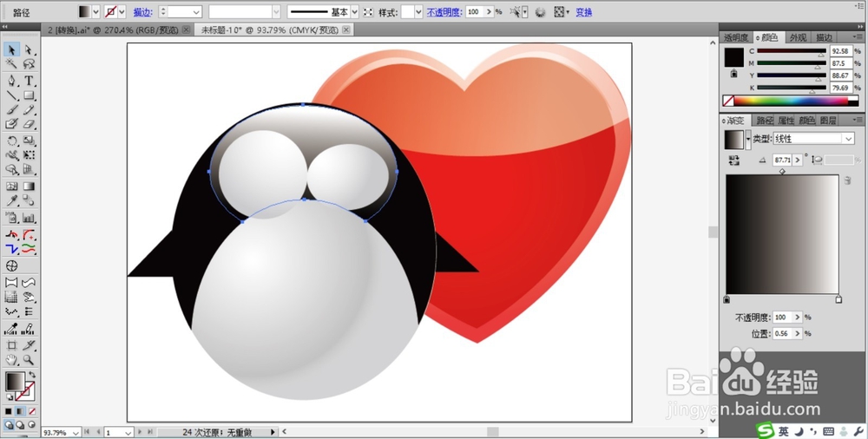868x439 pixels.
Task: Open the 样式 graphic style dropdown
Action: pyautogui.click(x=418, y=11)
